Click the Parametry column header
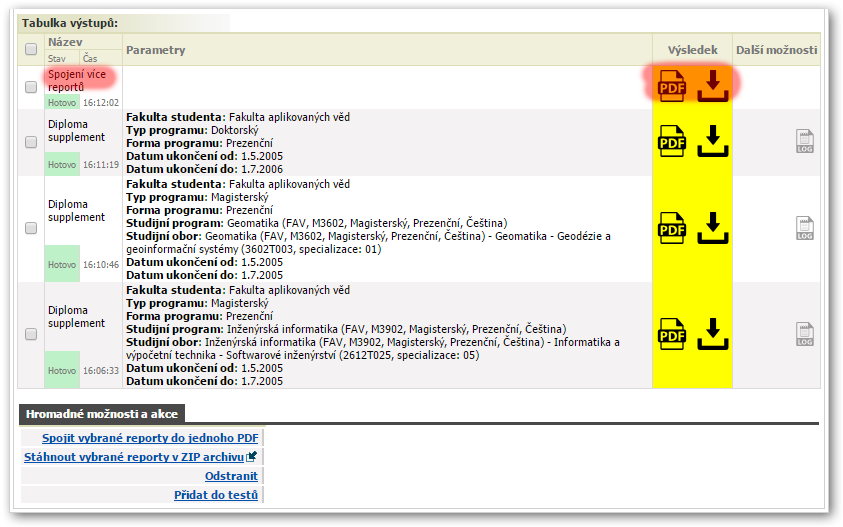The height and width of the screenshot is (527, 843). tap(155, 50)
